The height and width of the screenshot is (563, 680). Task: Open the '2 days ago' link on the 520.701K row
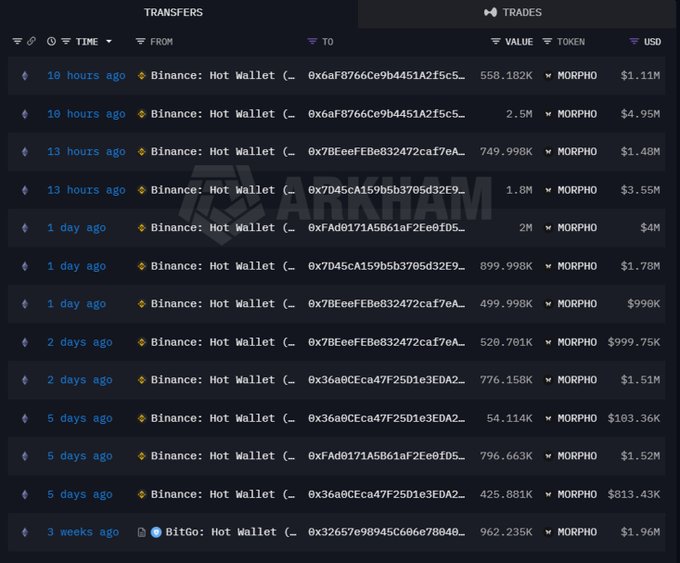pos(80,342)
